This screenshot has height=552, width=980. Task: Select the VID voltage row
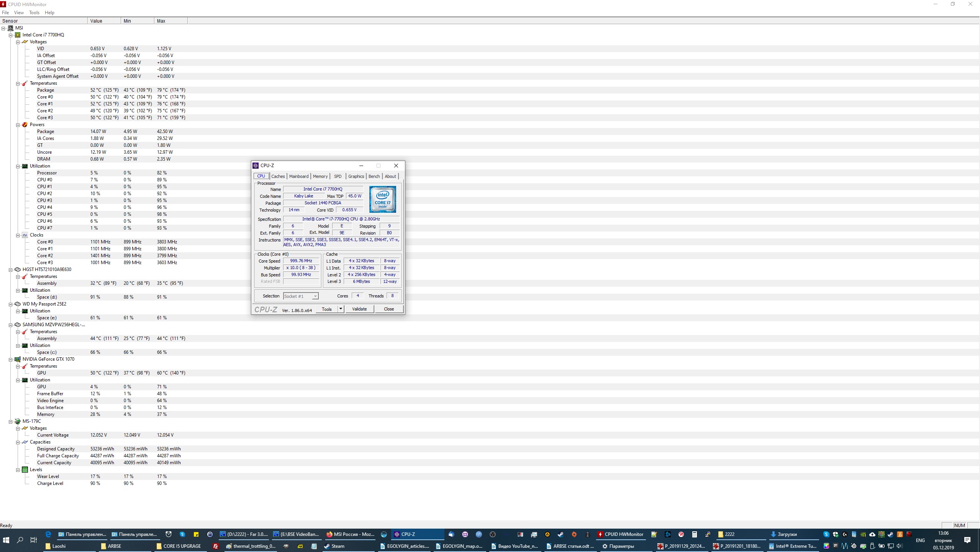pos(490,49)
